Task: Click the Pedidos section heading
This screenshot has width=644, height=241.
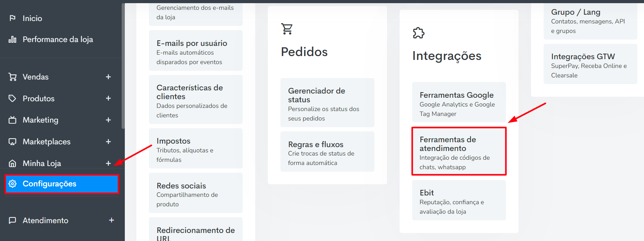Action: (304, 52)
